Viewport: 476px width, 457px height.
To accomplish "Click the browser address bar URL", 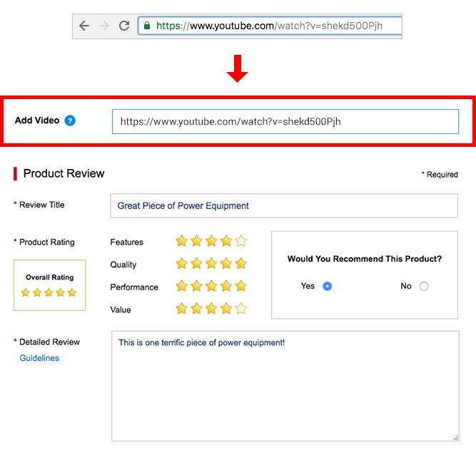I will pos(269,26).
